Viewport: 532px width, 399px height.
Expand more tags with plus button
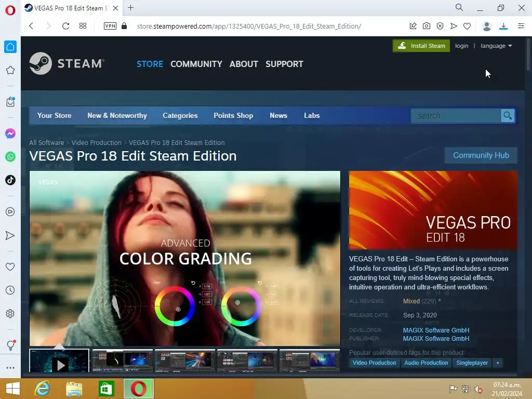(498, 363)
